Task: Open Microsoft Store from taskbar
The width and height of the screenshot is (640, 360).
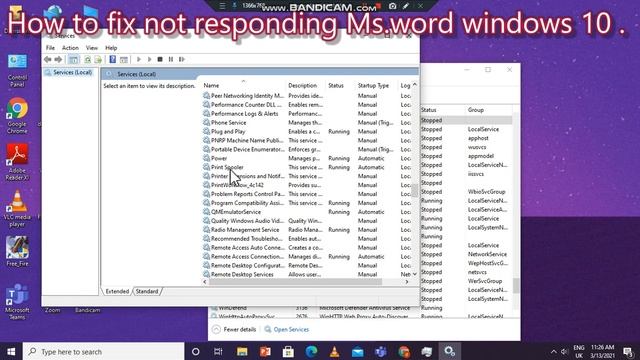Action: coord(288,351)
